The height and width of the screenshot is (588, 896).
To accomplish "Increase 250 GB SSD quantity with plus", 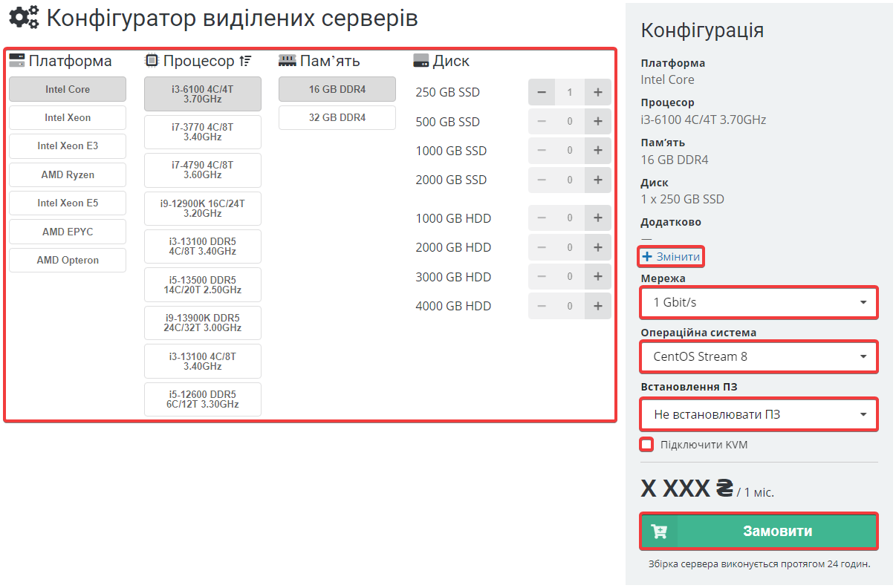I will (597, 93).
